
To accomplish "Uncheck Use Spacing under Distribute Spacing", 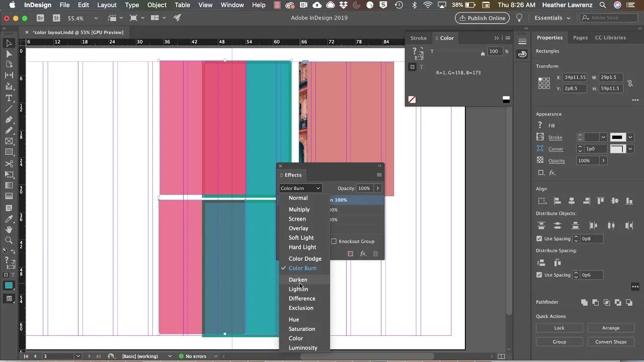I will [539, 275].
